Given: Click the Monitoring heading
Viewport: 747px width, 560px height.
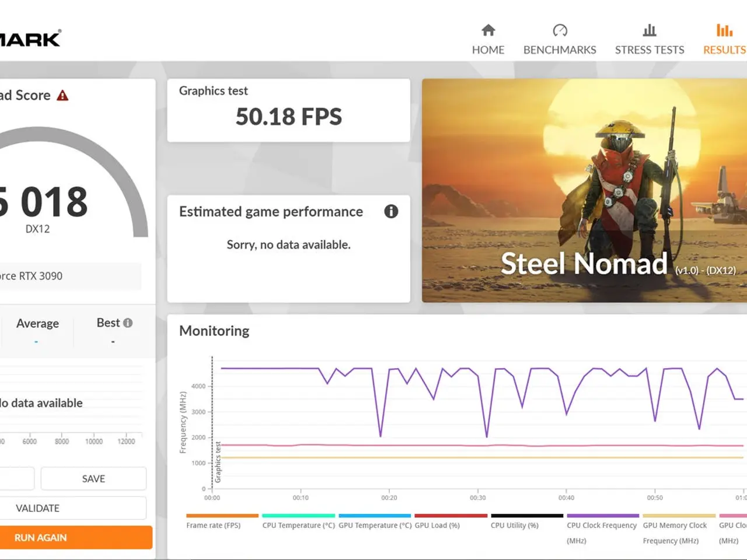Looking at the screenshot, I should pos(214,331).
